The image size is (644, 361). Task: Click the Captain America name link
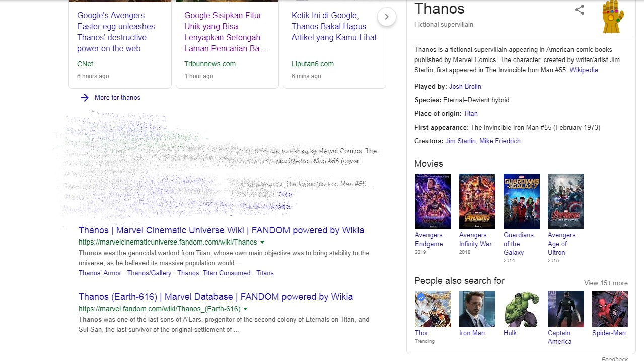(560, 337)
